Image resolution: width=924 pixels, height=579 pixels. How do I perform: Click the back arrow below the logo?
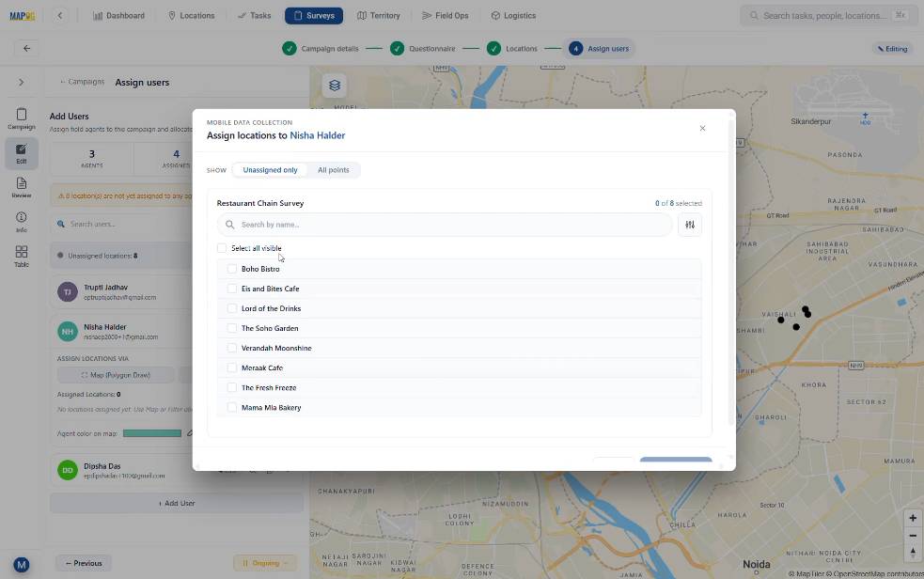[26, 48]
